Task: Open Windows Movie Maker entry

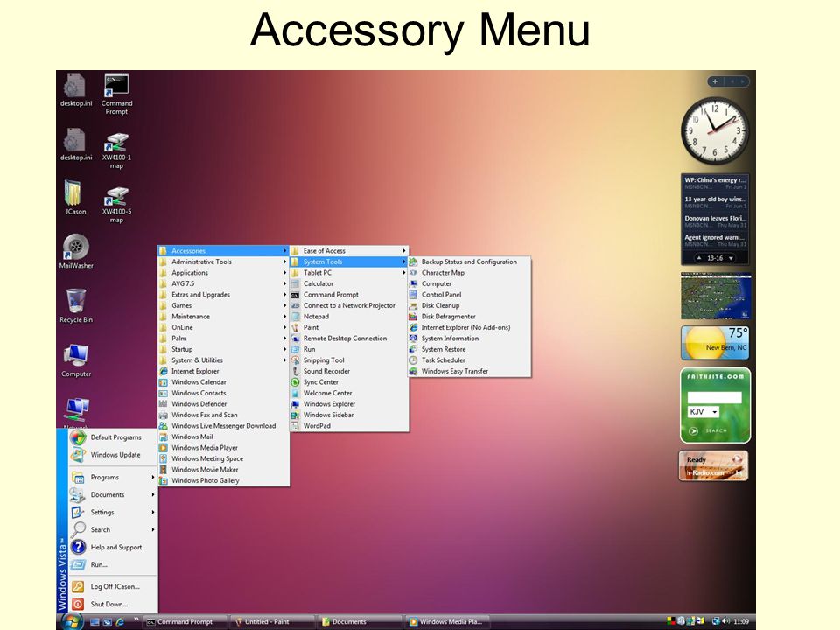Action: coord(223,469)
